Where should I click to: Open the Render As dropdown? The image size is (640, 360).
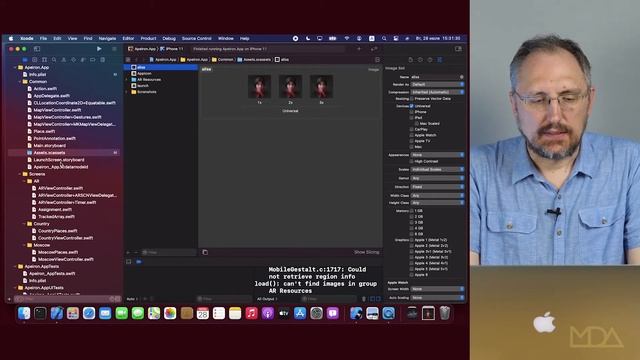point(438,84)
